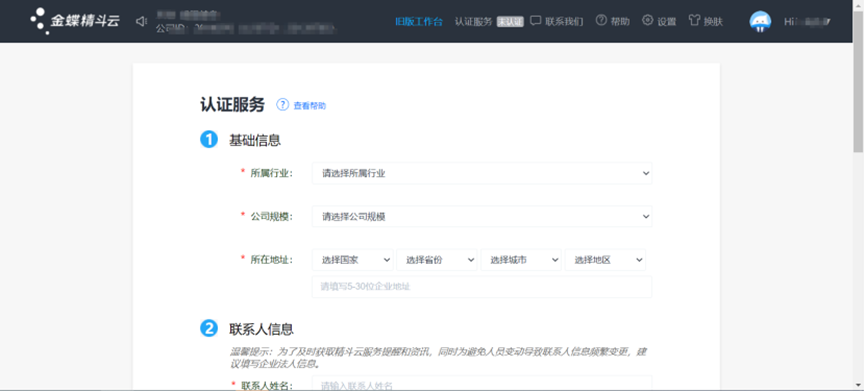Image resolution: width=865 pixels, height=391 pixels.
Task: Click the 联系人姓名 field label
Action: tap(267, 385)
